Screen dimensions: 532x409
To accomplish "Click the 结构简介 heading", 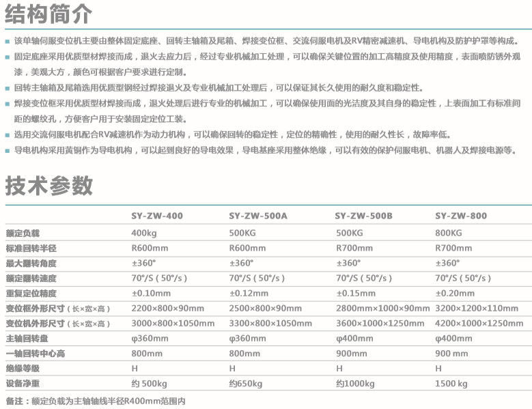I will point(48,14).
